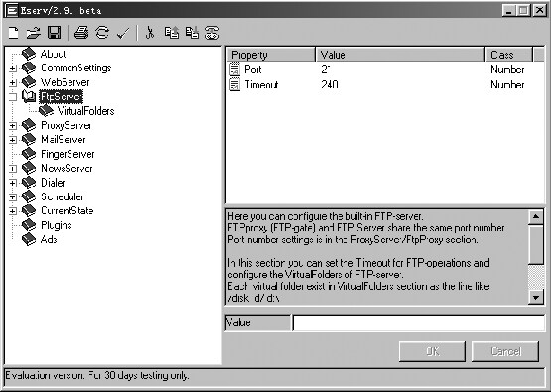Click the description pane scrollbar thumb

536,244
